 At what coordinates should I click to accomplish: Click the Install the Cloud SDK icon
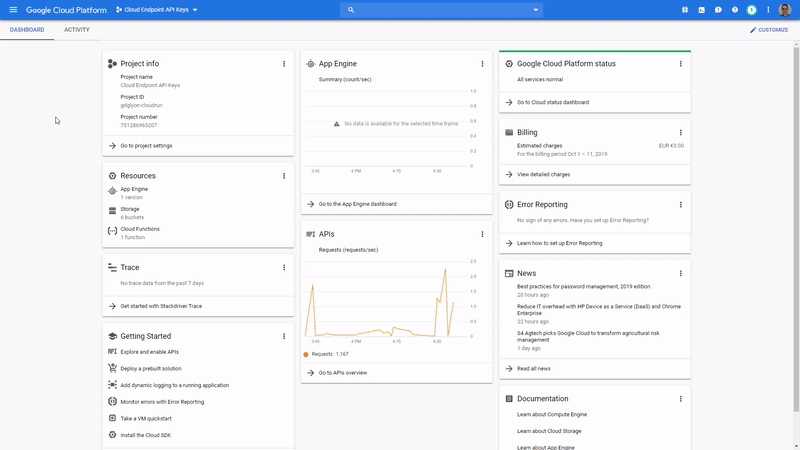point(112,435)
